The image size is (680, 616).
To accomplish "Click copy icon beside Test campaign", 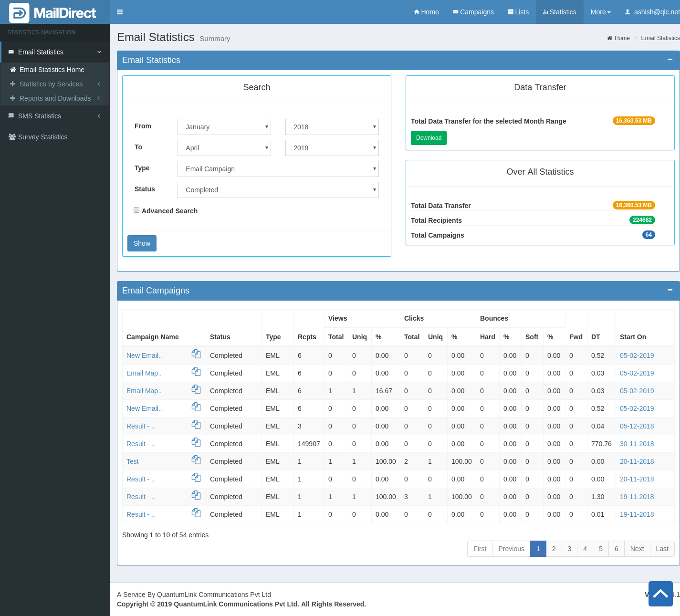I will pyautogui.click(x=196, y=460).
